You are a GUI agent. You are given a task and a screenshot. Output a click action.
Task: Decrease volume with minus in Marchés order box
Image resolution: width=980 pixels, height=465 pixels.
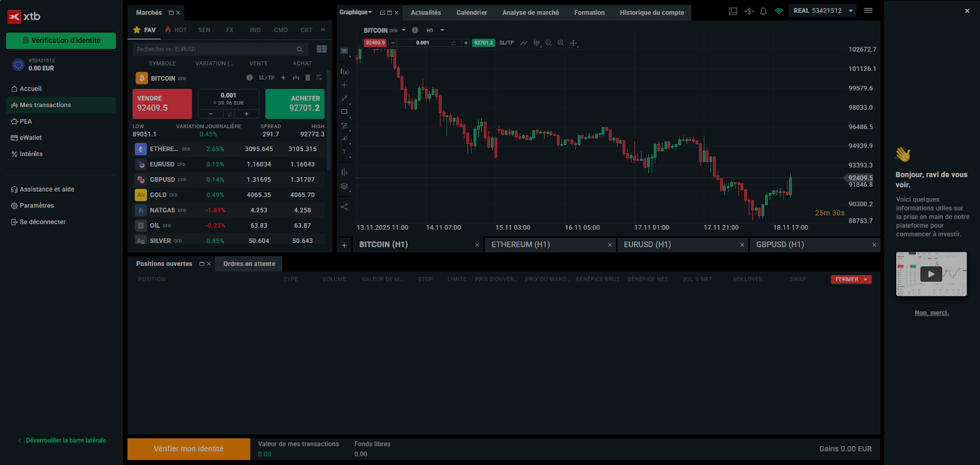[x=211, y=114]
